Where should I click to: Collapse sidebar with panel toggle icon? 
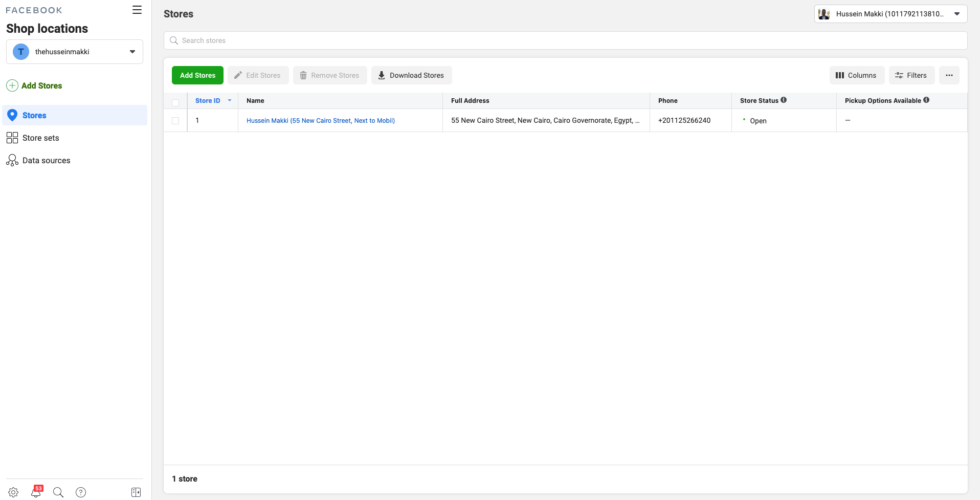[x=136, y=492]
